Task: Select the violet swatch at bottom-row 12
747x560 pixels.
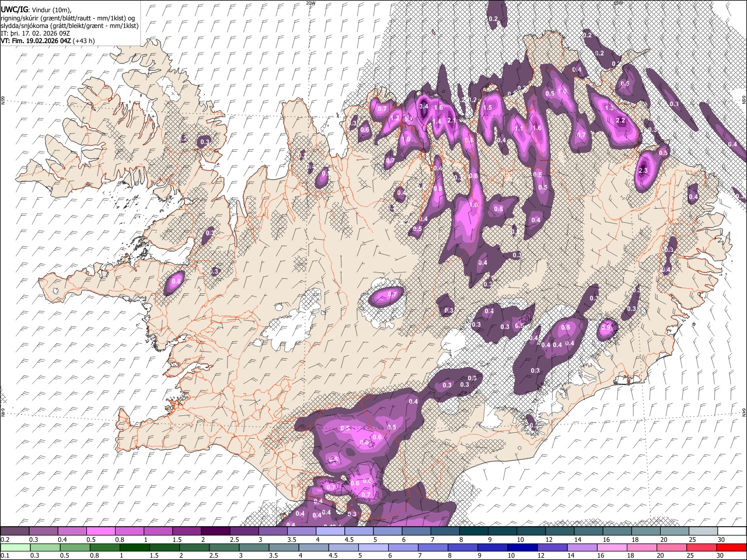Action: (551, 547)
